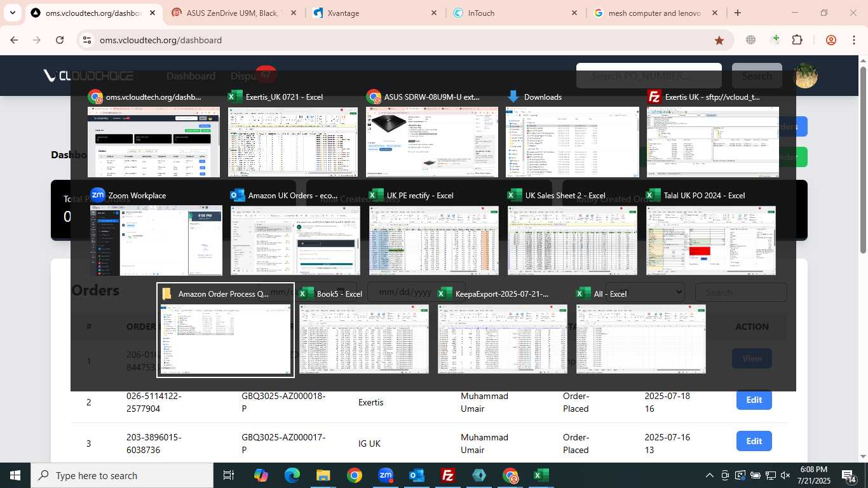Go back to the previous page
This screenshot has width=868, height=488.
(14, 40)
